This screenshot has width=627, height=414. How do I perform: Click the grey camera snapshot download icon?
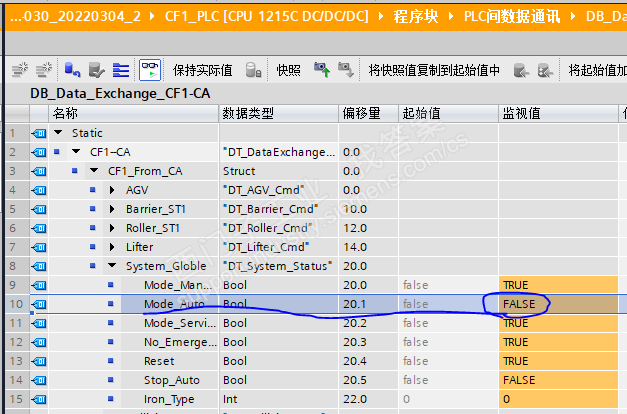click(x=345, y=70)
